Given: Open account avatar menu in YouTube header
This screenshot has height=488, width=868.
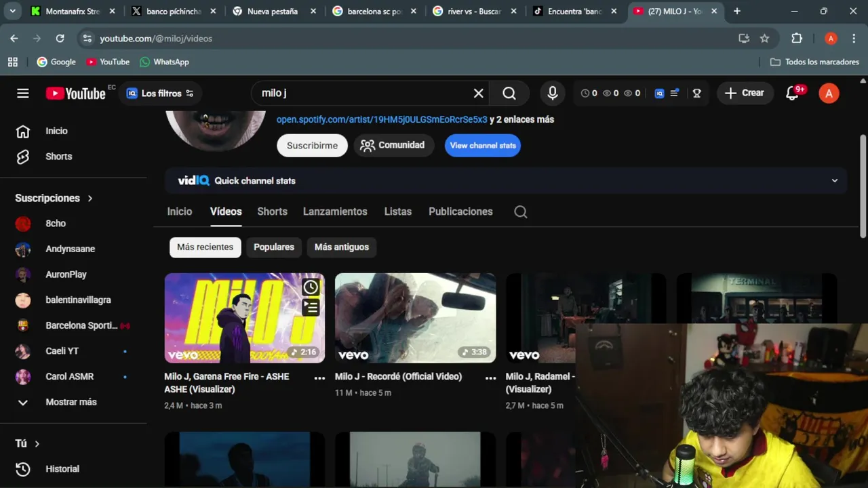Looking at the screenshot, I should 829,94.
